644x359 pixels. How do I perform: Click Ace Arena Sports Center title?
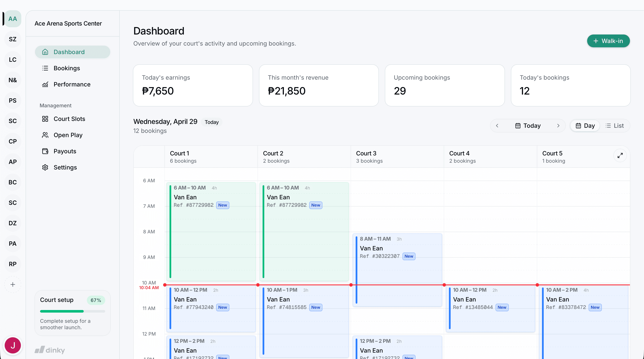tap(68, 23)
